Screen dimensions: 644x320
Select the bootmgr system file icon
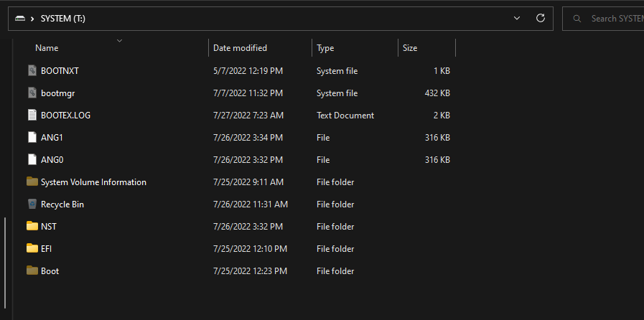(x=32, y=93)
